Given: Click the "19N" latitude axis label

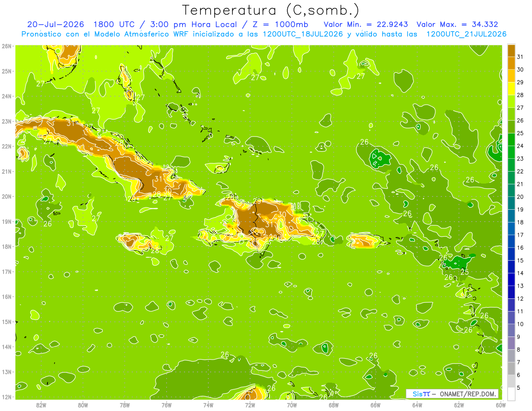Looking at the screenshot, I should [x=7, y=221].
